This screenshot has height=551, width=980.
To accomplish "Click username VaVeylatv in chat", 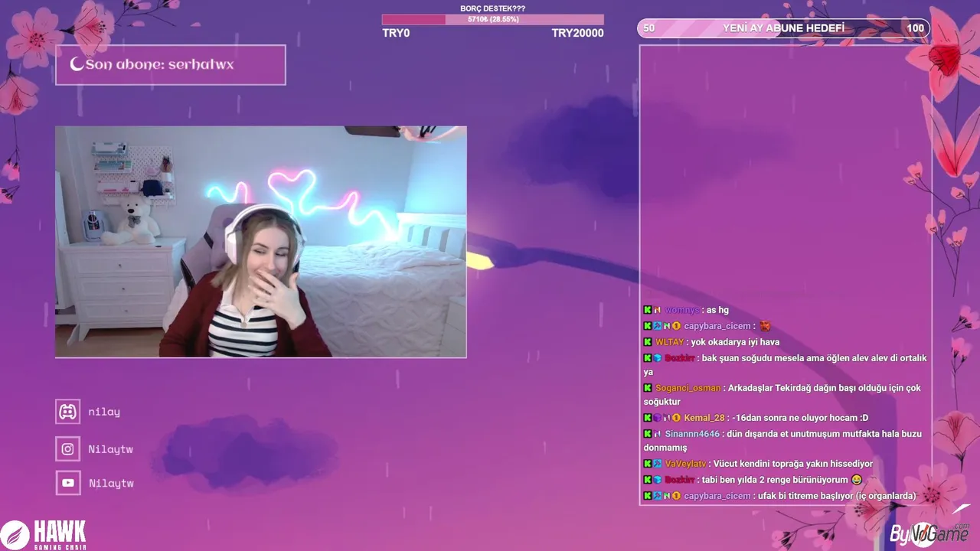I will pos(686,464).
